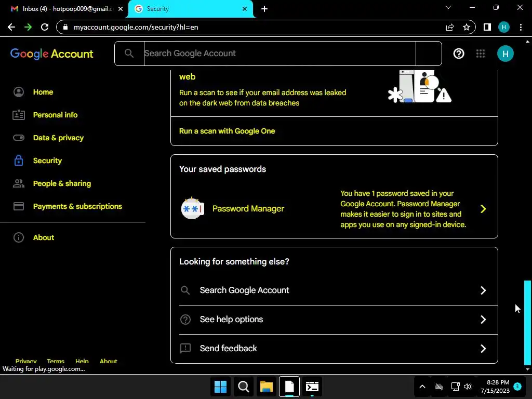
Task: Click the page vertical scrollbar thumb
Action: coord(527,323)
